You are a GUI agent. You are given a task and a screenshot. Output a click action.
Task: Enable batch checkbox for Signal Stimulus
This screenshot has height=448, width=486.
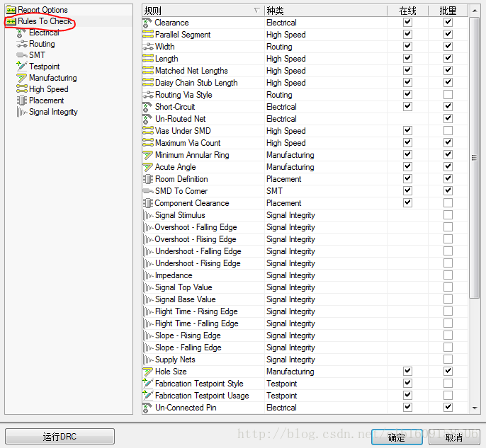coord(448,215)
